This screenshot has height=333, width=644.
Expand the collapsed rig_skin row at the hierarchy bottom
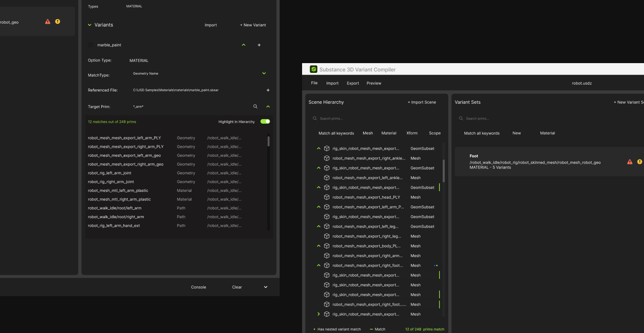pos(319,314)
